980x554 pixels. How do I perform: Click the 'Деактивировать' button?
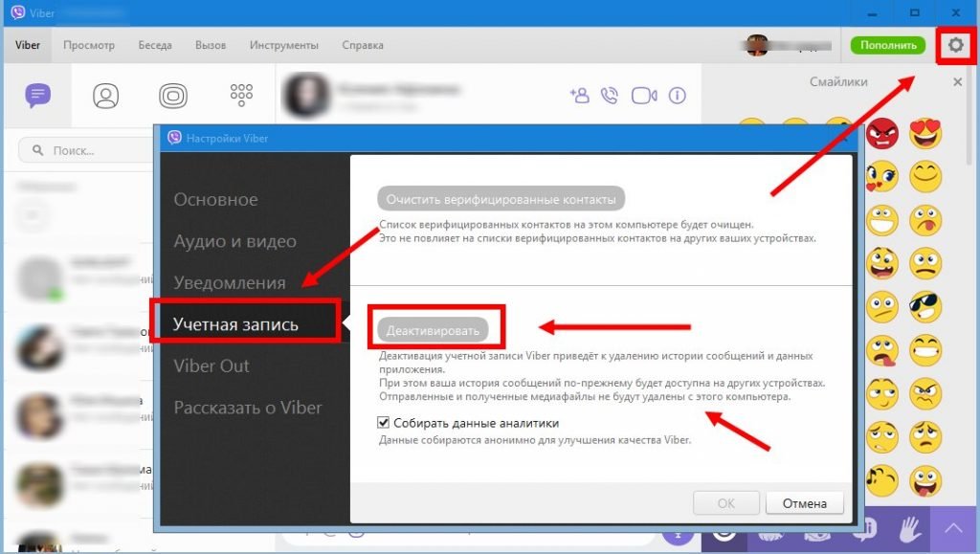431,329
